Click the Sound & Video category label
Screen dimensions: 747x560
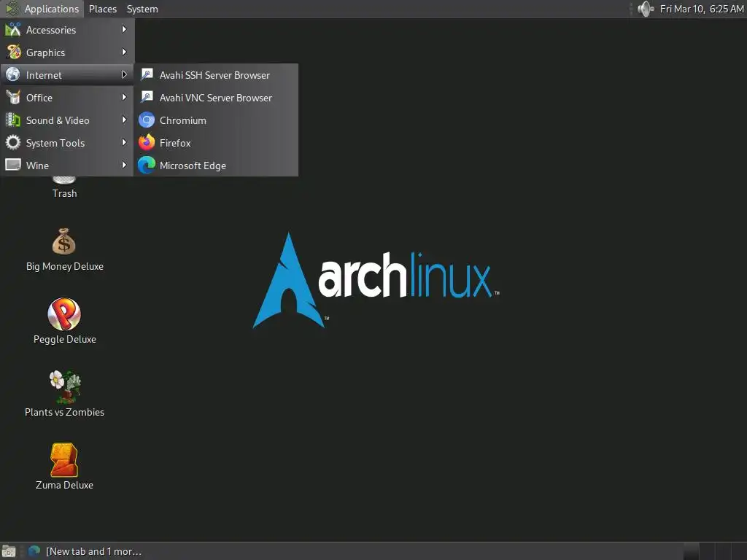58,120
